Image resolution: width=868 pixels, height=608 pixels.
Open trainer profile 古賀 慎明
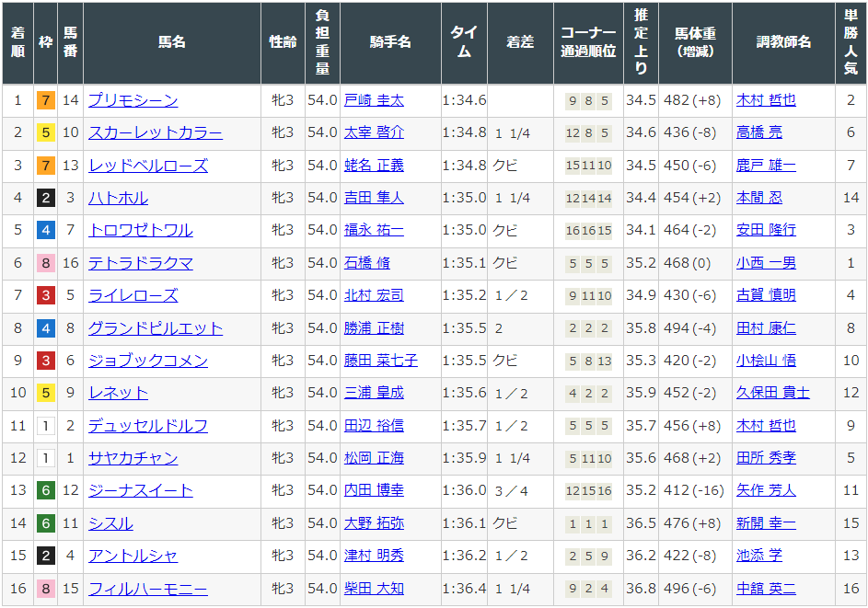click(x=766, y=295)
